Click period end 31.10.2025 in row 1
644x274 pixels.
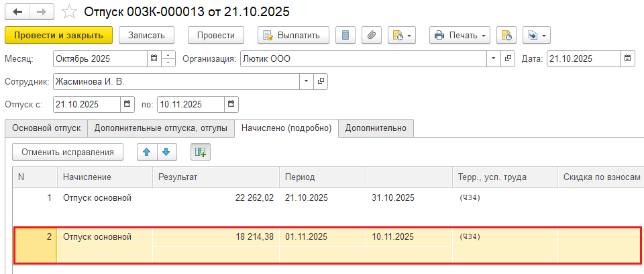coord(393,198)
